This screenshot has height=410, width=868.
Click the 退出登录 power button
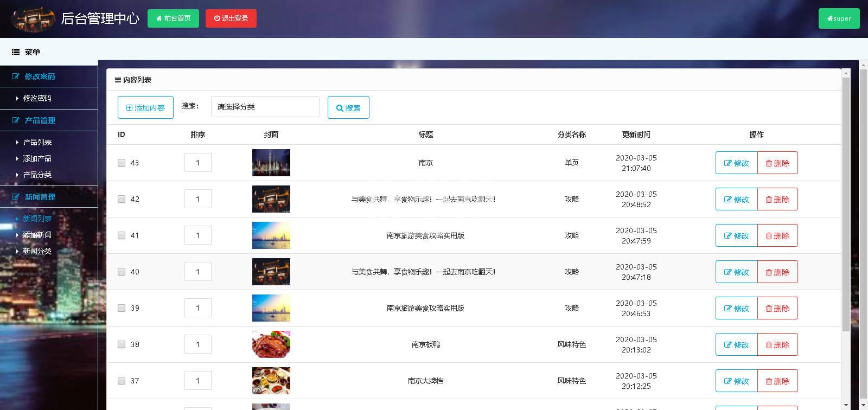231,18
